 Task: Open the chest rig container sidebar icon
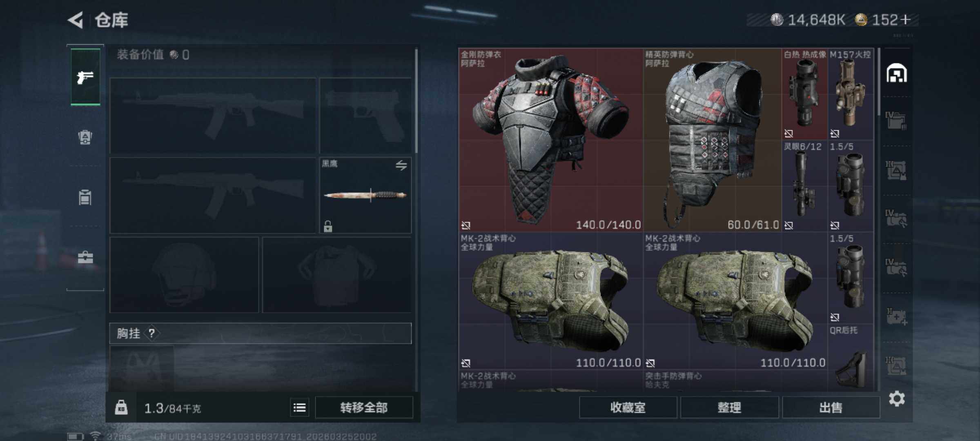tap(85, 197)
